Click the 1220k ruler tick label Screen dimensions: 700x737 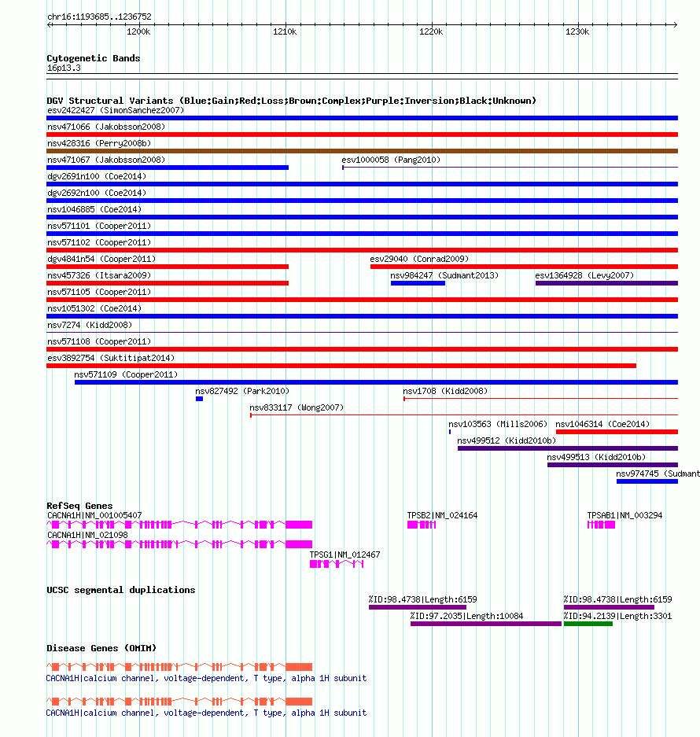click(431, 32)
